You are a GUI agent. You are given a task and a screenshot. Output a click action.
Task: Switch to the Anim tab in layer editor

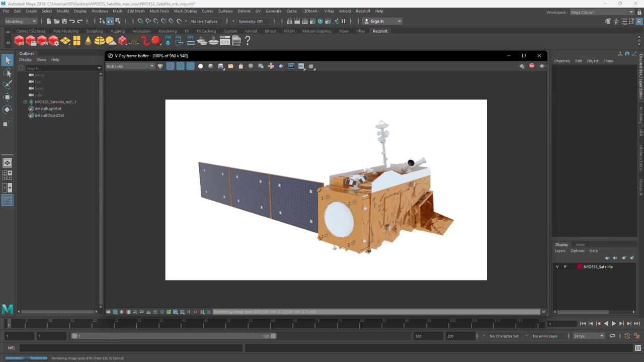pyautogui.click(x=580, y=245)
